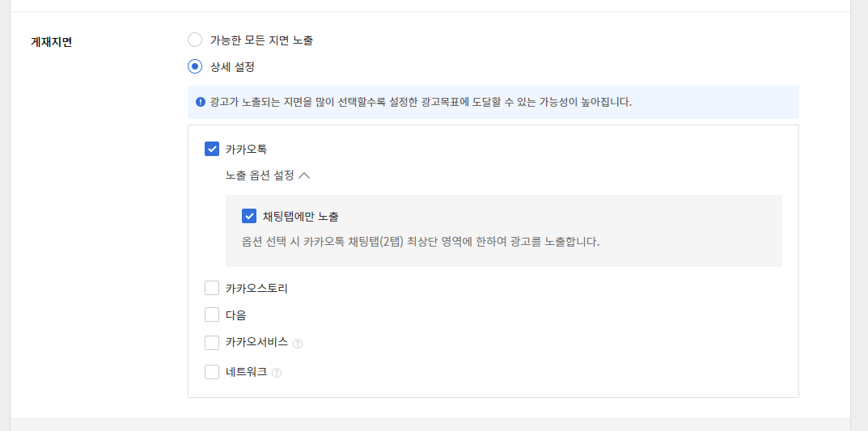Image resolution: width=868 pixels, height=431 pixels.
Task: Click the 카카오스토리 label text
Action: [257, 288]
